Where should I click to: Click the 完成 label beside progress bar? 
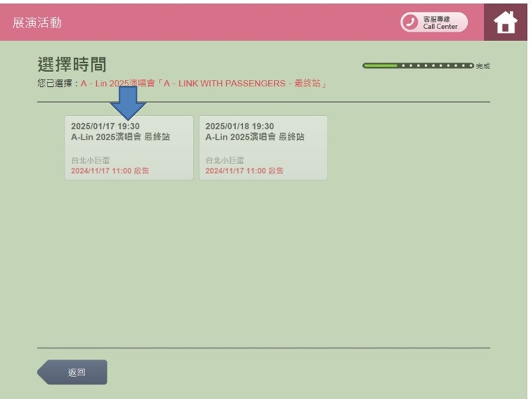pyautogui.click(x=483, y=66)
